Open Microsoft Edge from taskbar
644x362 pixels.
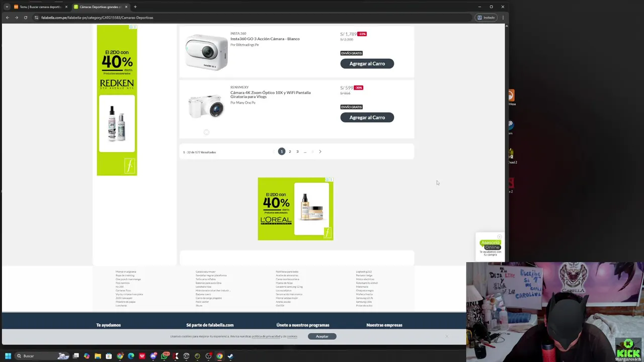click(131, 356)
